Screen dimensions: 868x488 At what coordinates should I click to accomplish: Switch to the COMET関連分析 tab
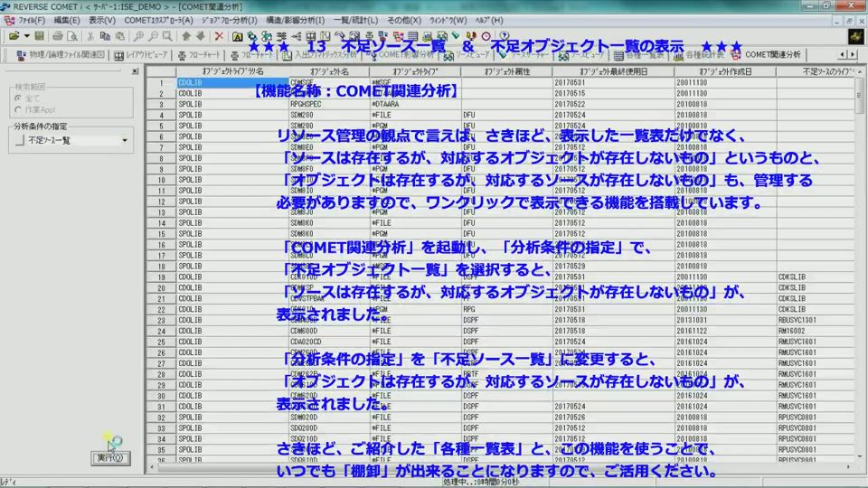coord(772,54)
